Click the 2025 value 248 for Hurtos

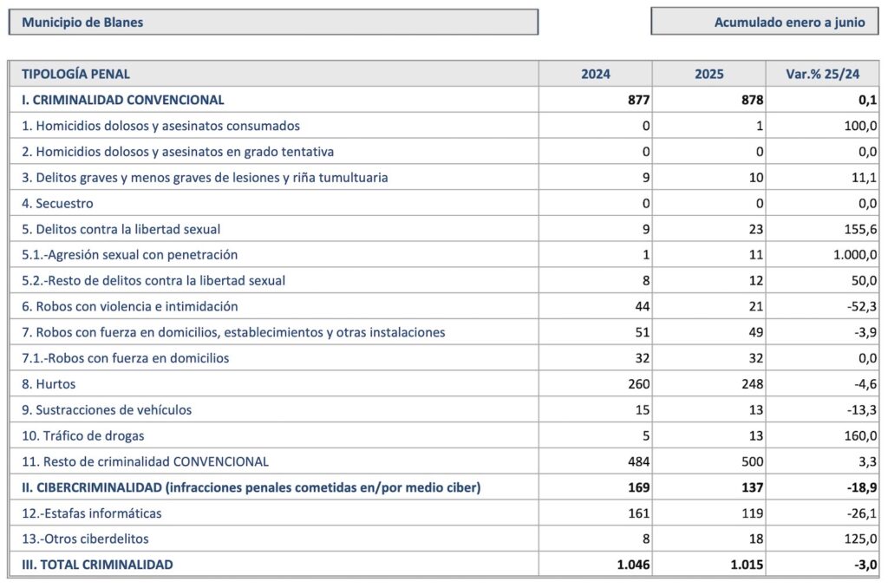coord(752,384)
